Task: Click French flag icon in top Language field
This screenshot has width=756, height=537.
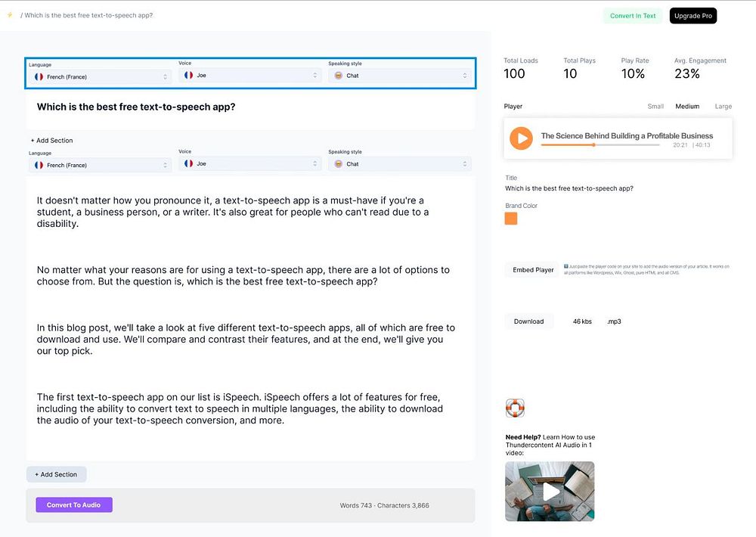Action: (39, 76)
